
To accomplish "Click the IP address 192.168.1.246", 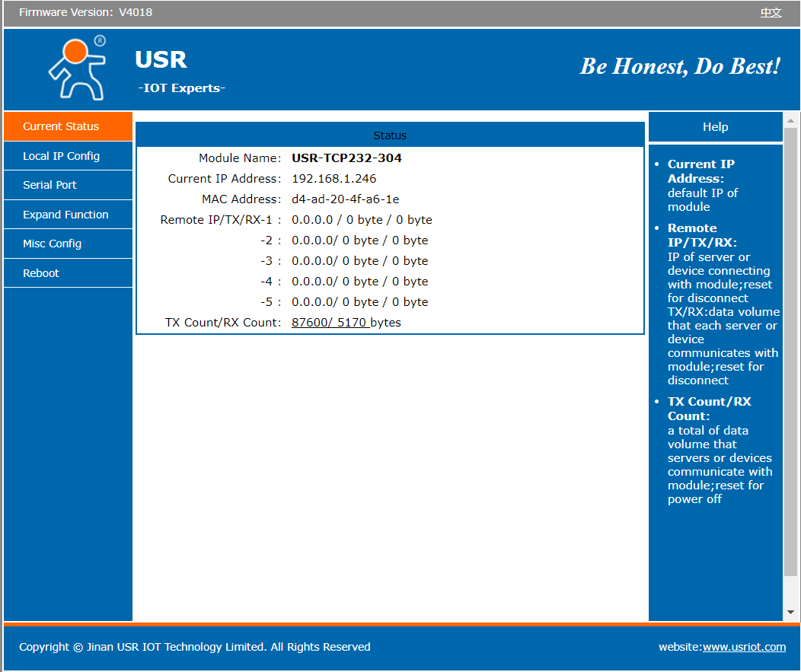I will click(333, 179).
